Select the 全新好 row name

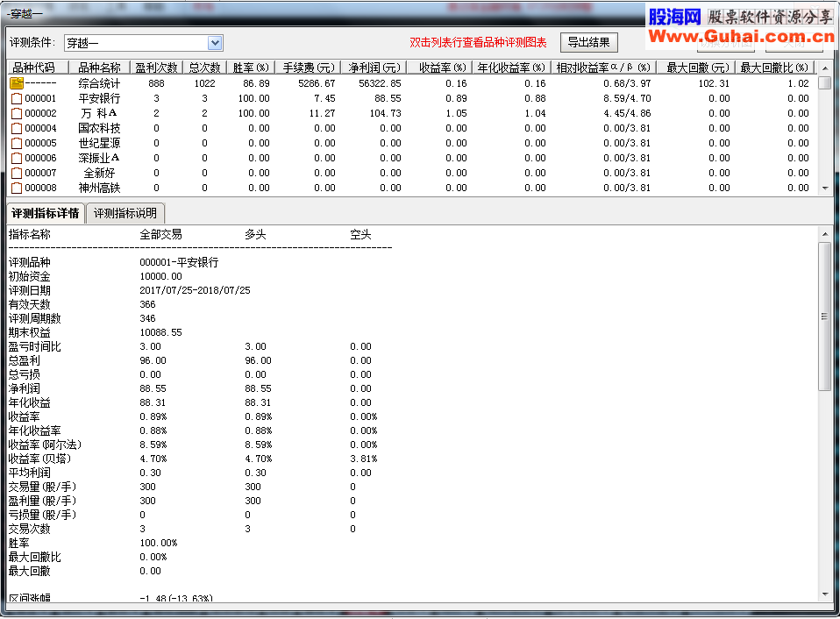pos(100,174)
